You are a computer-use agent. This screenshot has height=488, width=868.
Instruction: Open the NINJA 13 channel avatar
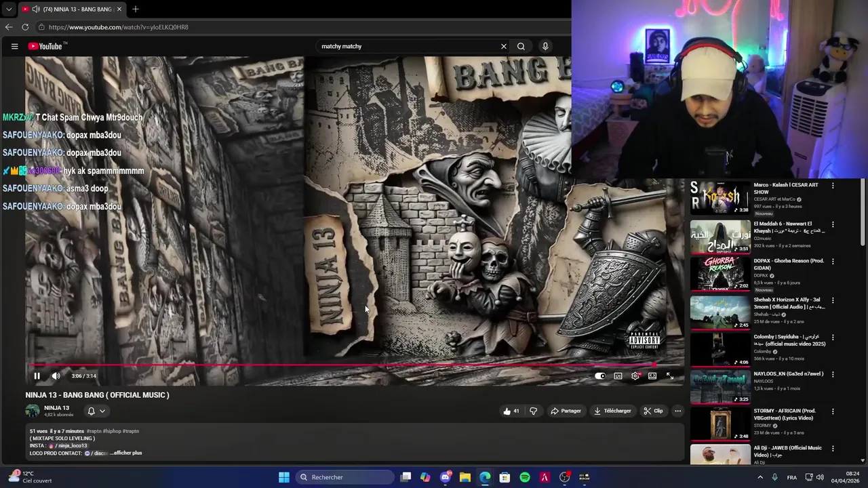(33, 411)
